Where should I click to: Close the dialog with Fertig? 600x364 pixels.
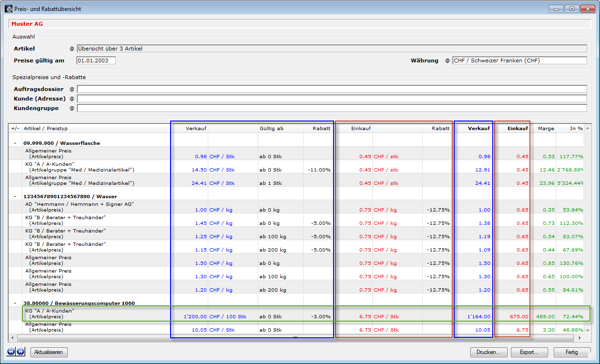(x=571, y=352)
